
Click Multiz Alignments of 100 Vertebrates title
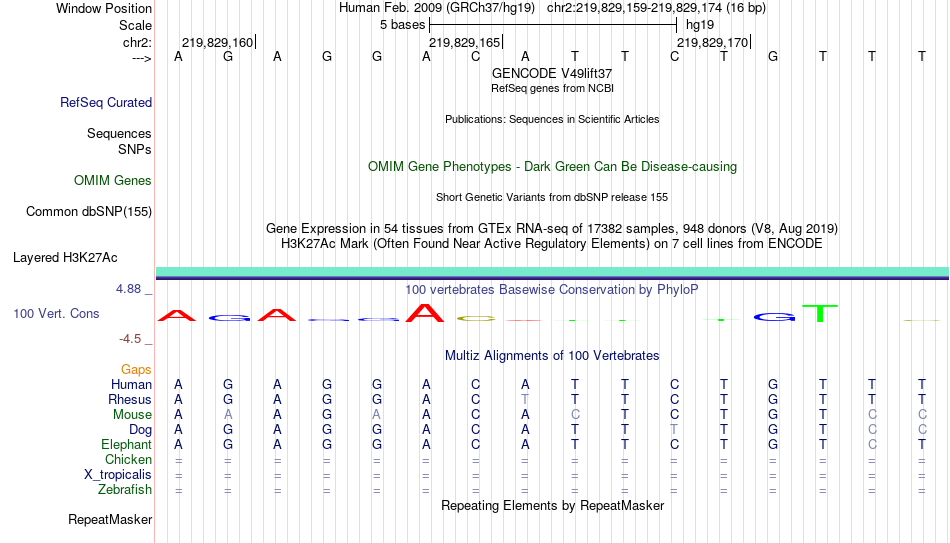(x=552, y=356)
